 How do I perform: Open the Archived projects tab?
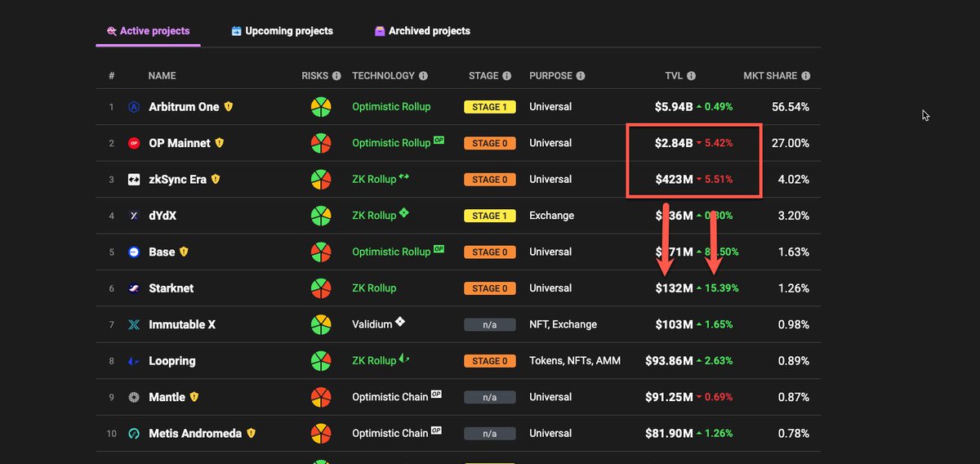point(422,31)
